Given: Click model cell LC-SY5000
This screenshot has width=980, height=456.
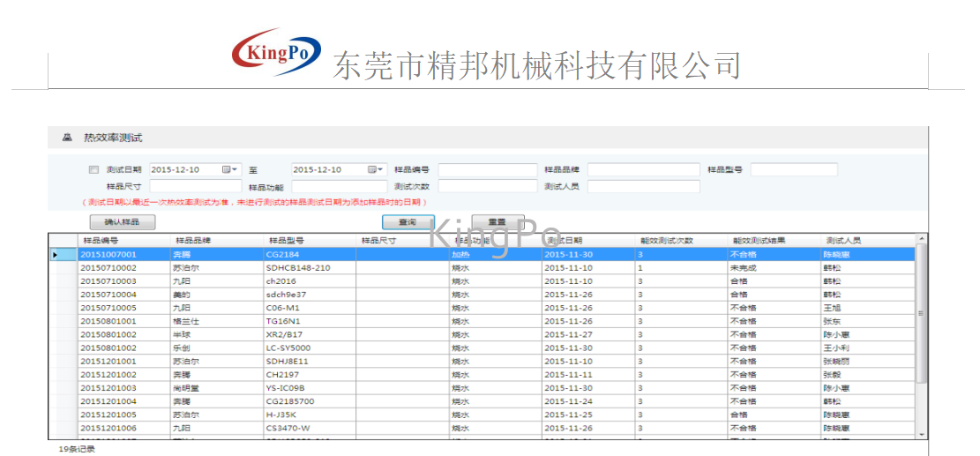Looking at the screenshot, I should tap(310, 348).
